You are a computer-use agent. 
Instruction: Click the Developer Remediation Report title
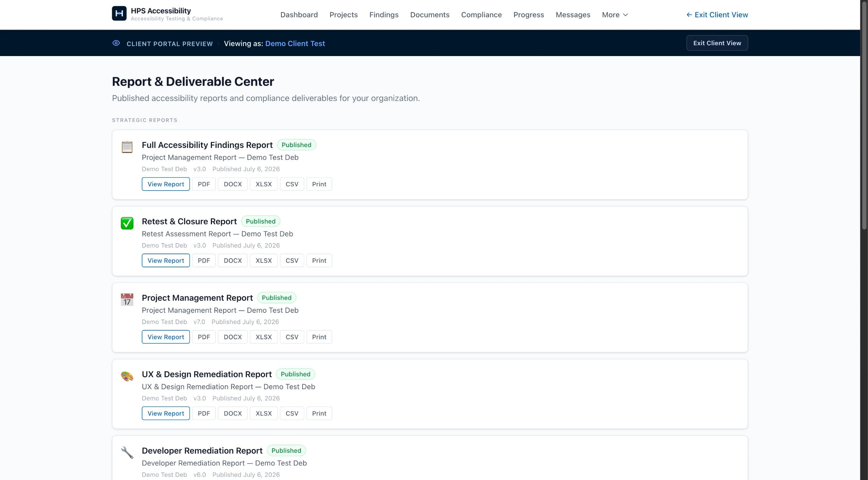pyautogui.click(x=202, y=451)
